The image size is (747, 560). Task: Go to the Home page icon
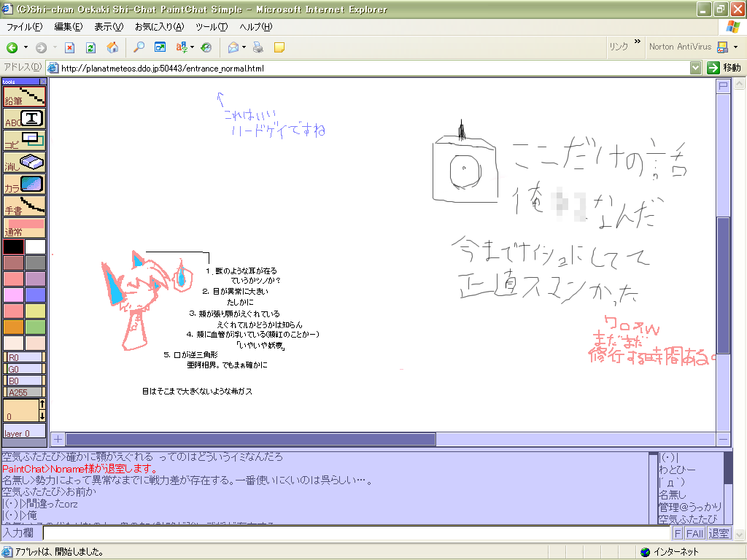click(x=112, y=47)
